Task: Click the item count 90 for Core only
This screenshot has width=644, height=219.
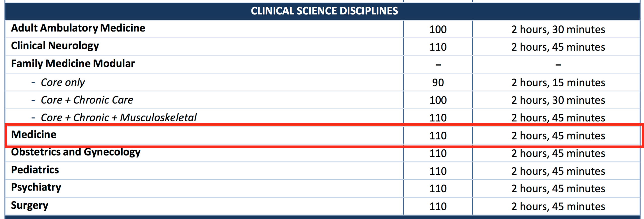Action: click(x=438, y=83)
